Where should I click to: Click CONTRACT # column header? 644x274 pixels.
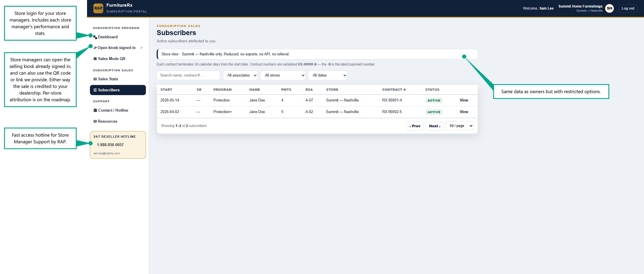click(x=394, y=90)
